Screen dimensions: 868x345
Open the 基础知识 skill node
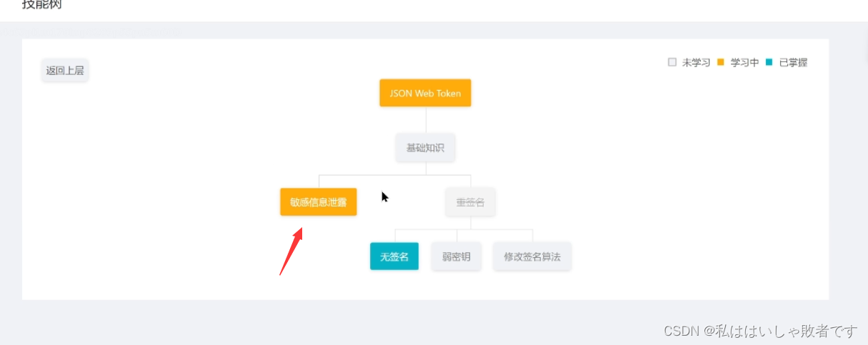pos(425,148)
